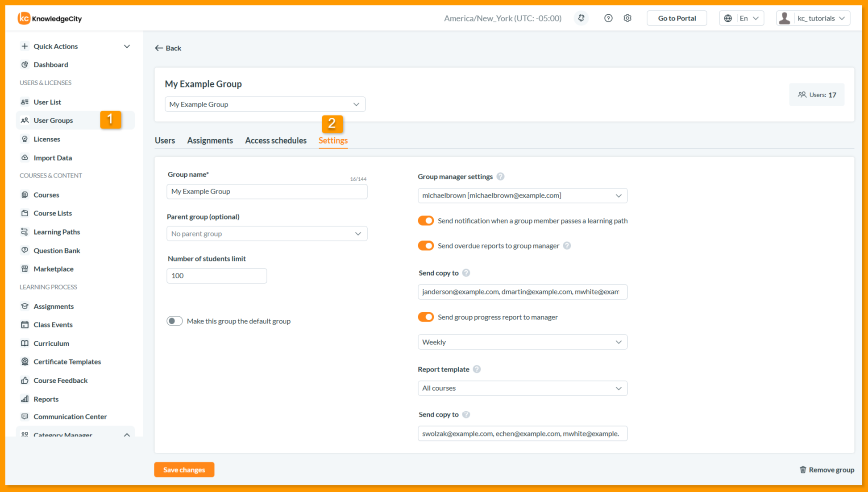Viewport: 868px width, 492px height.
Task: Collapse the Category Manager section
Action: 127,435
